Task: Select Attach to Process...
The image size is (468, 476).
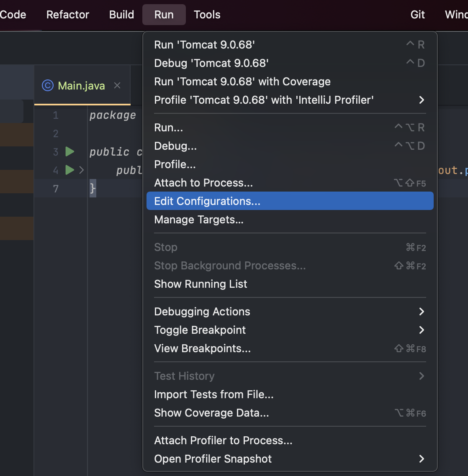Action: (x=290, y=183)
